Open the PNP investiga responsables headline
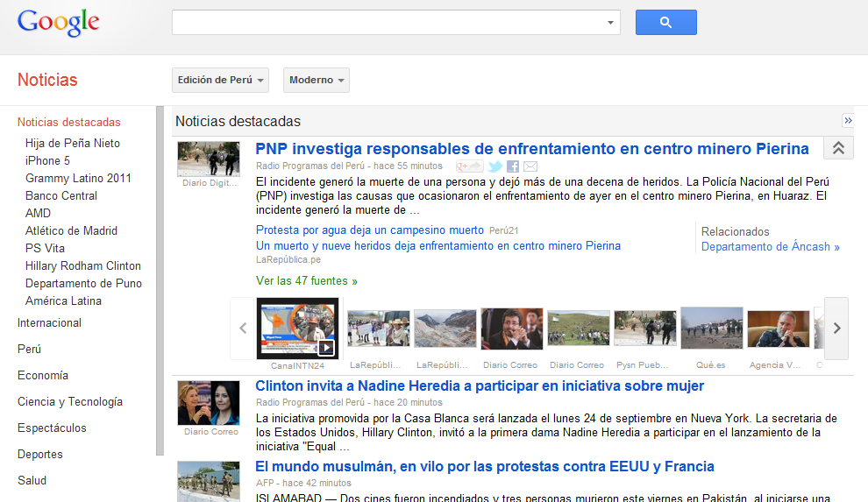 pyautogui.click(x=532, y=149)
